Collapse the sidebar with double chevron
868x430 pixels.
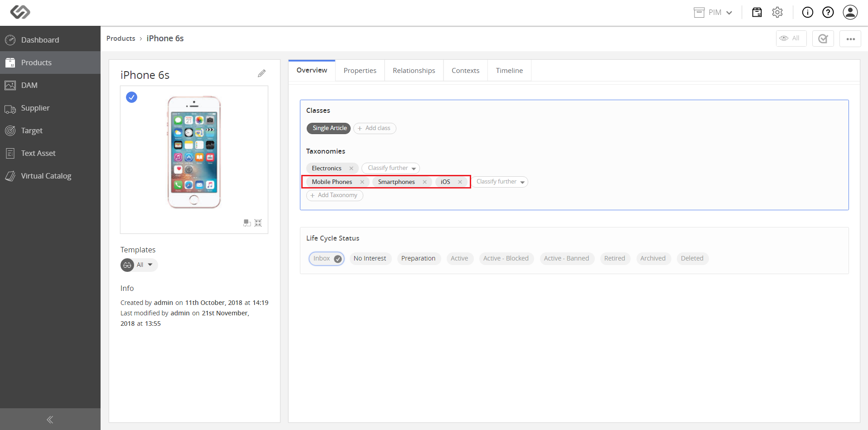[50, 420]
